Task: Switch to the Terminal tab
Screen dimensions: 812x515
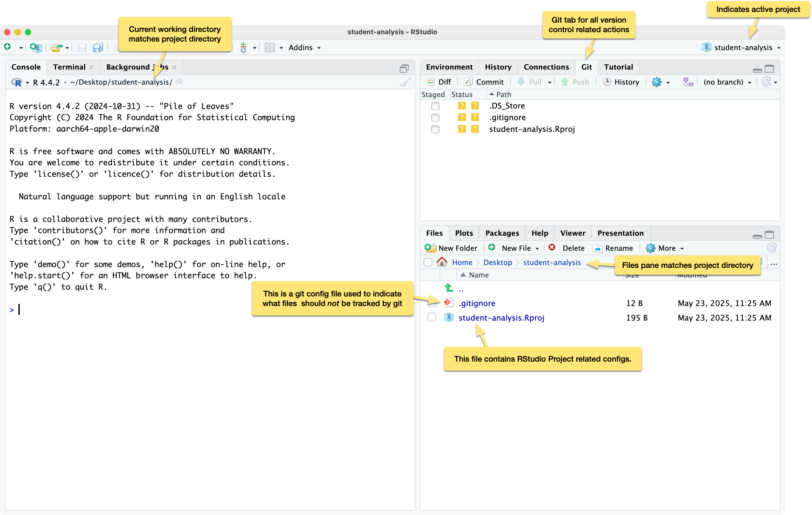Action: click(69, 67)
